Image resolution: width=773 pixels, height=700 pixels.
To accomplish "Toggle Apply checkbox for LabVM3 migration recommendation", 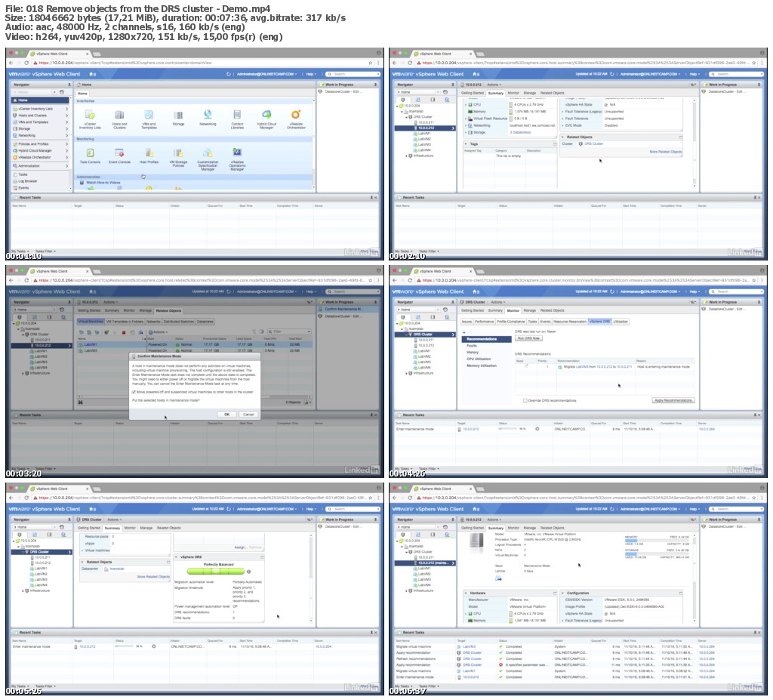I will (526, 365).
